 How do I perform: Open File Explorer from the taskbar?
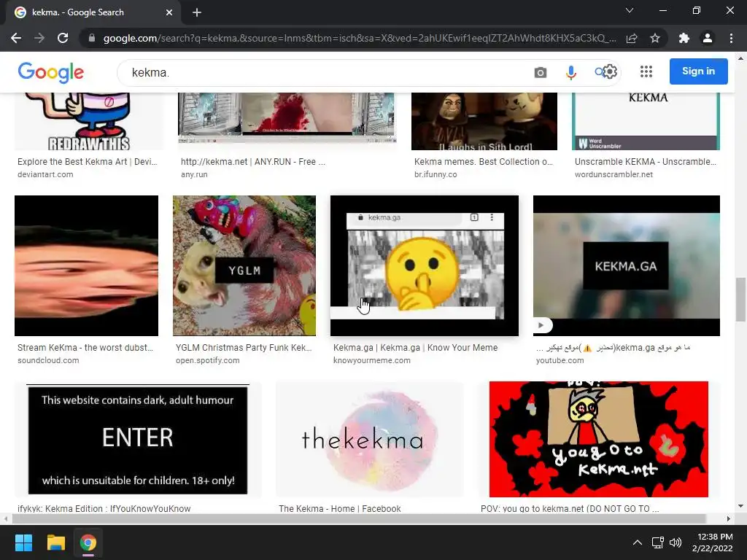(x=55, y=542)
